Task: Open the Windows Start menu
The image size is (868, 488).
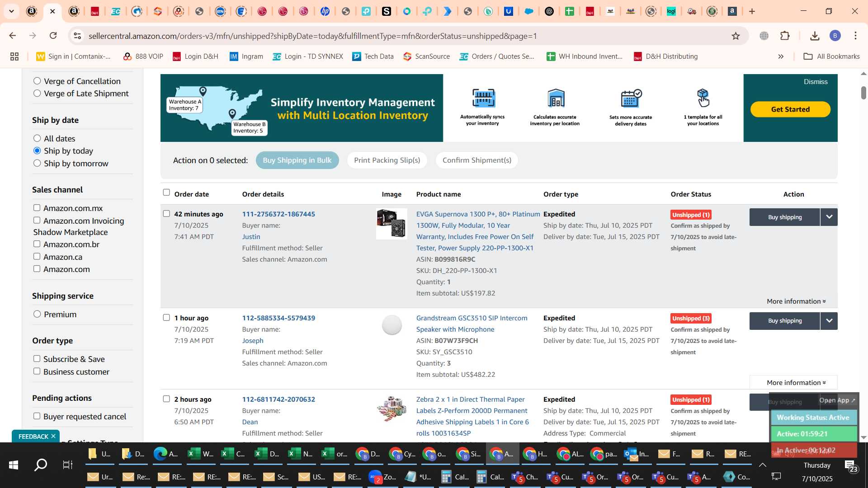Action: (x=14, y=465)
